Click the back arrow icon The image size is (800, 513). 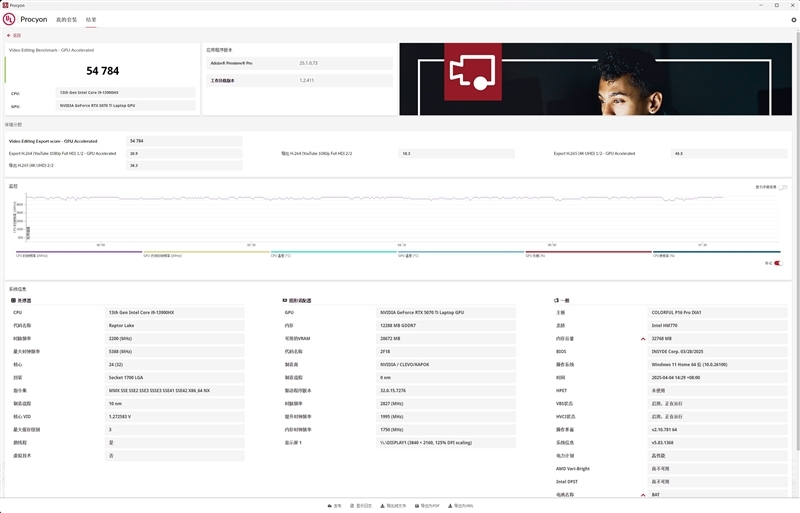click(9, 35)
